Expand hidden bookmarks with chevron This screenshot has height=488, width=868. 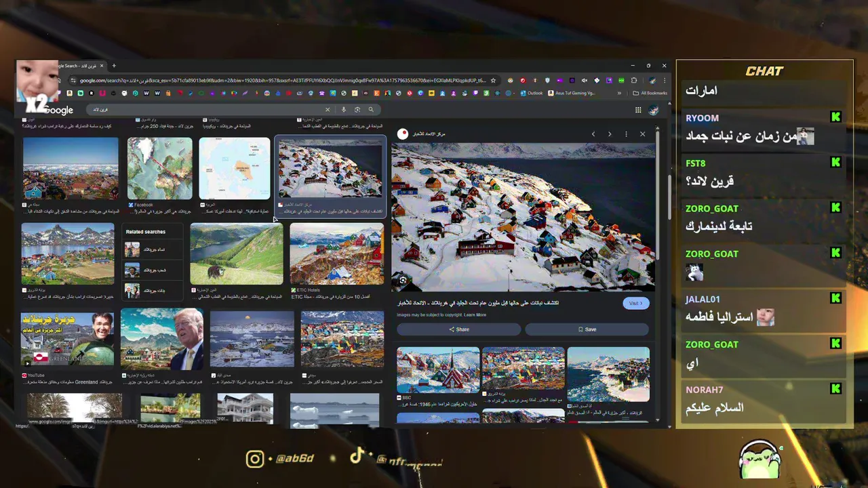(619, 93)
